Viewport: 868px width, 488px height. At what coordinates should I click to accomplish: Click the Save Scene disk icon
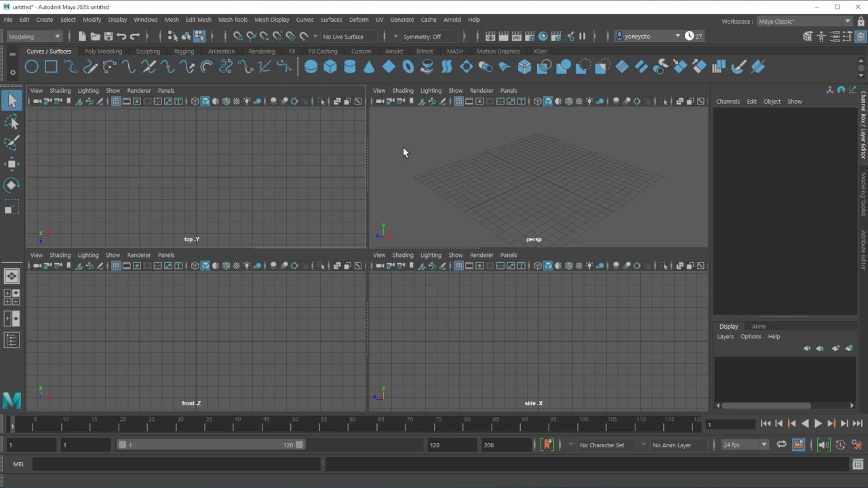[108, 36]
